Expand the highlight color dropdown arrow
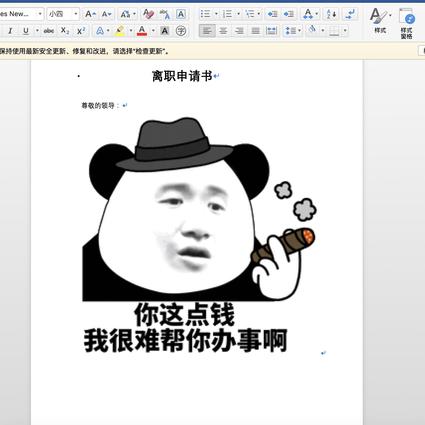Viewport: 425px width, 425px height. (130, 31)
